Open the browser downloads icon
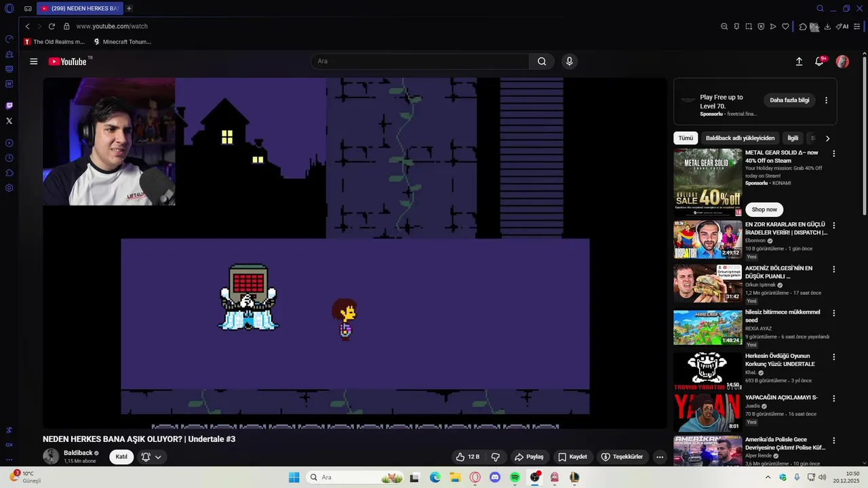Viewport: 868px width, 488px height. [827, 26]
